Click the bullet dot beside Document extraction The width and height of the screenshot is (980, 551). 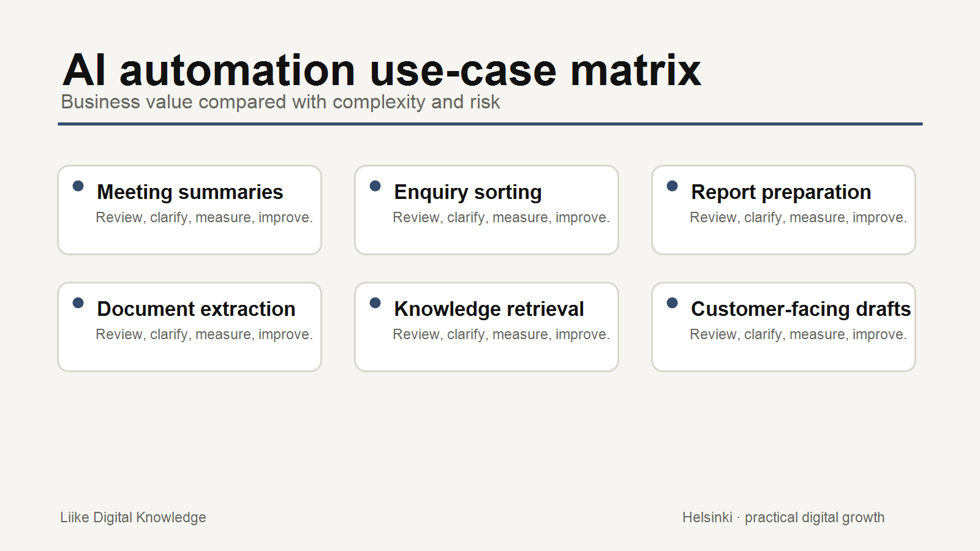tap(78, 303)
